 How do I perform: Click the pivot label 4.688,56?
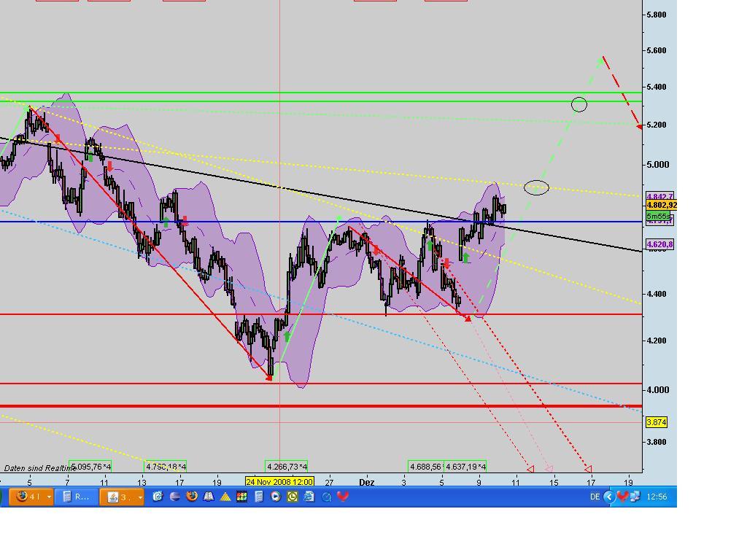click(425, 466)
